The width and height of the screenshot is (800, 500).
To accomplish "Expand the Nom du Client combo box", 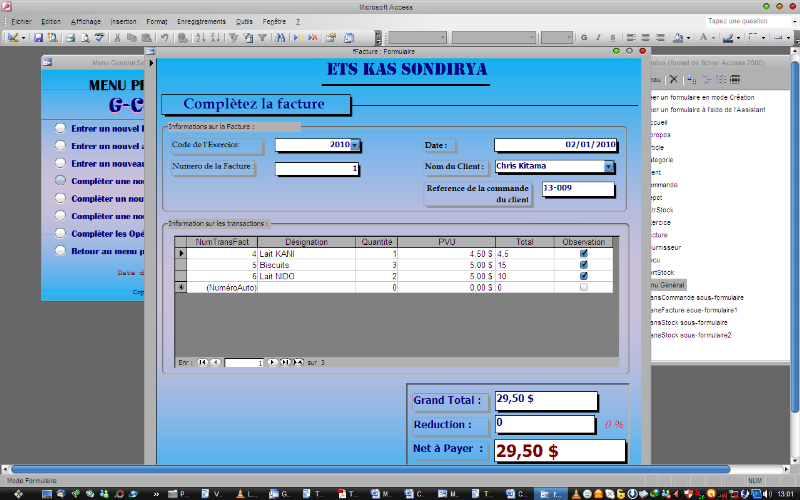I will [x=609, y=167].
